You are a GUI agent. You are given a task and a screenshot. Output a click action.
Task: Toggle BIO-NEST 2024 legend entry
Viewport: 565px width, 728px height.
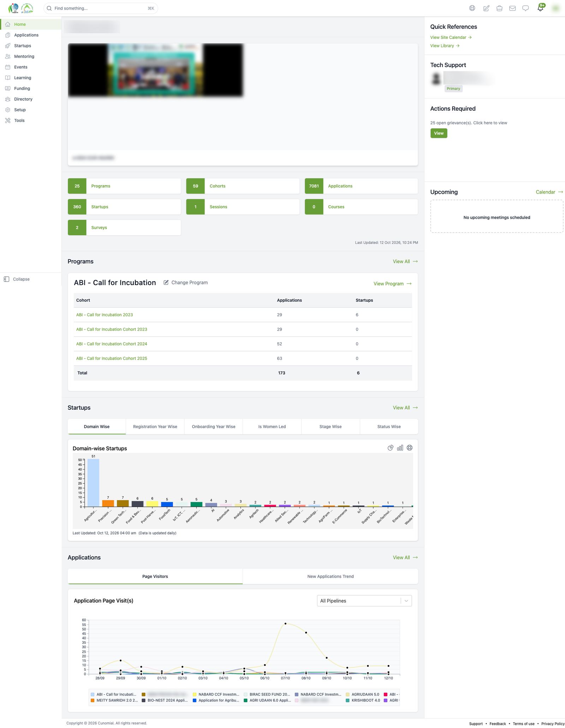[x=165, y=700]
